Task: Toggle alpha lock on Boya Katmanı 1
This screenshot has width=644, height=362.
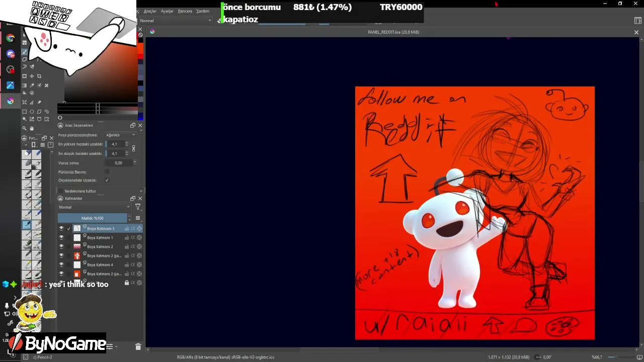Action: coord(133,237)
